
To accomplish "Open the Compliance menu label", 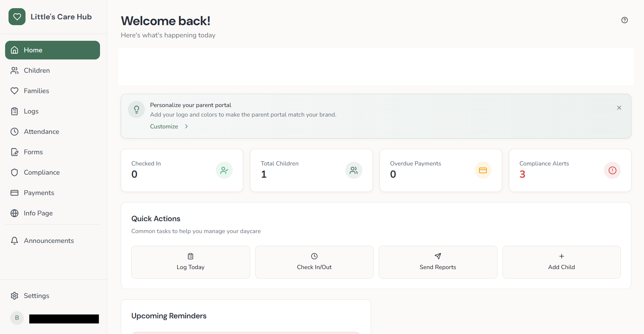I will pos(42,172).
